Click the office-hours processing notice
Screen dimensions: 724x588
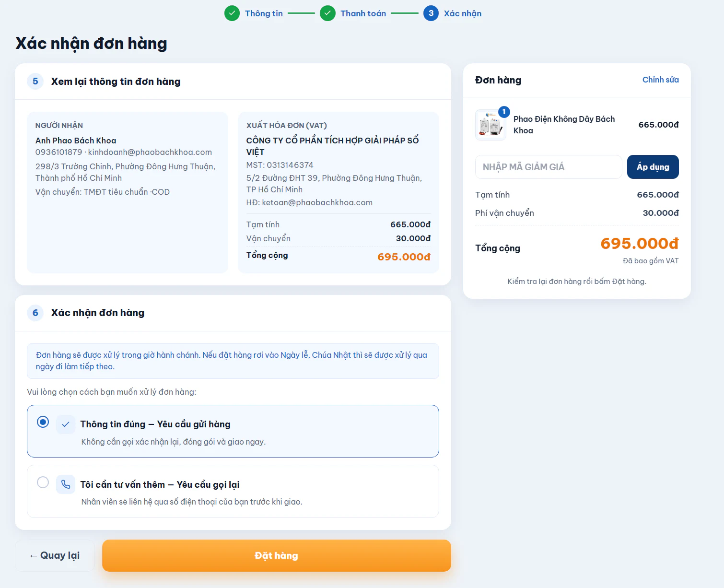point(233,361)
